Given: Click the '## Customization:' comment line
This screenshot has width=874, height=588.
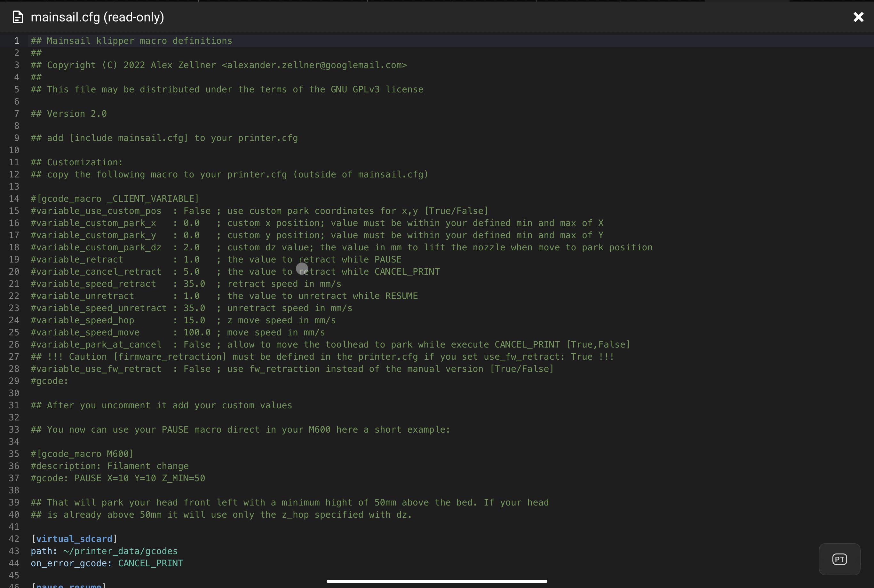Looking at the screenshot, I should tap(77, 162).
